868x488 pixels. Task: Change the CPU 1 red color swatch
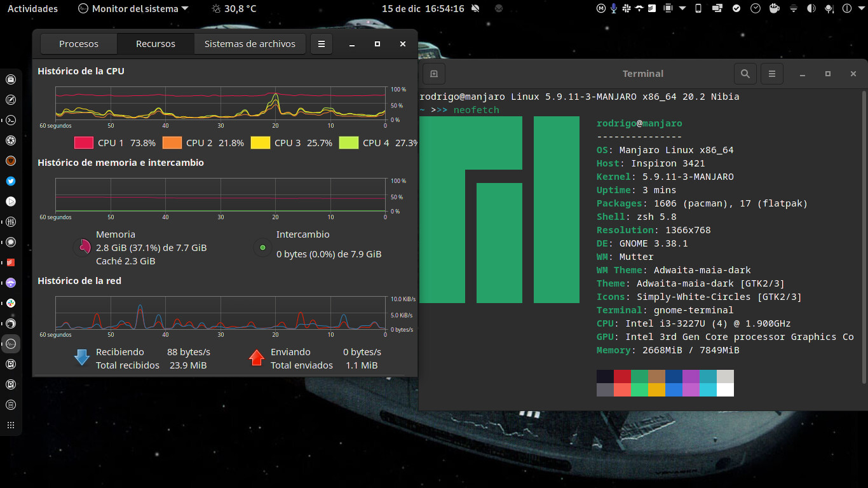84,143
